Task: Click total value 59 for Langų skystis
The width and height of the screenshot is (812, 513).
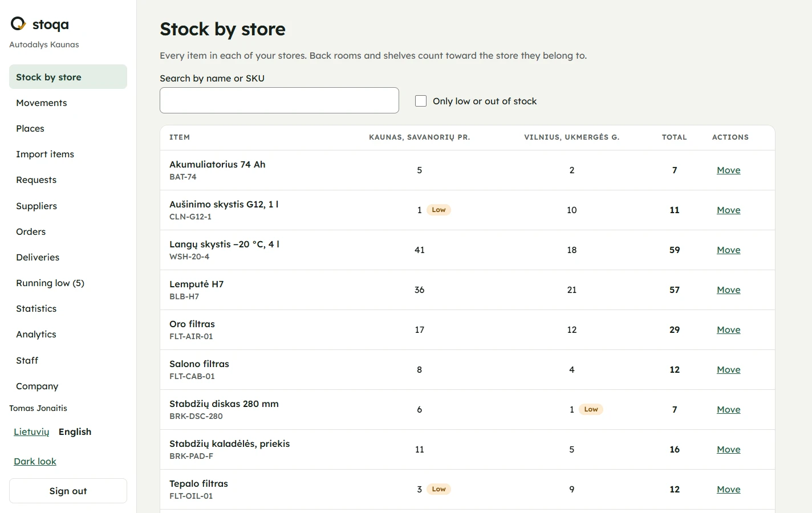Action: (x=675, y=250)
